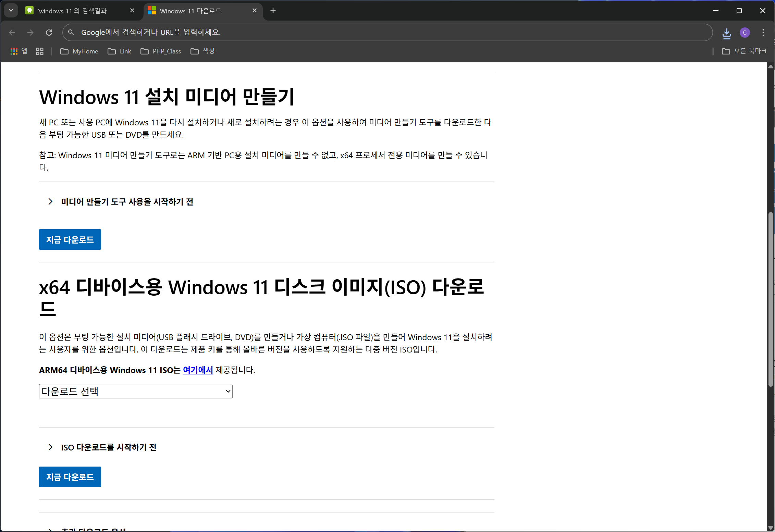The height and width of the screenshot is (532, 775).
Task: Open the 앱 apps shortcut
Action: tap(19, 51)
